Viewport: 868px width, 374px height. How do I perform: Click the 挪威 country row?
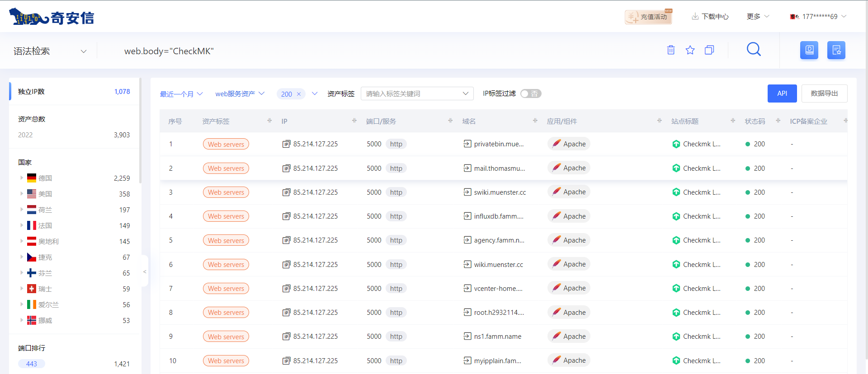pos(74,320)
